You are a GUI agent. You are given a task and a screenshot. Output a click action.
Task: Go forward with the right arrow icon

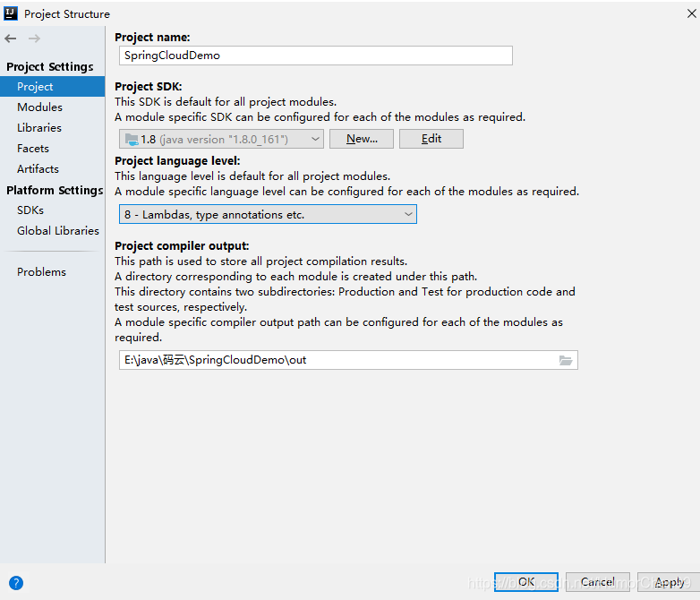coord(34,39)
